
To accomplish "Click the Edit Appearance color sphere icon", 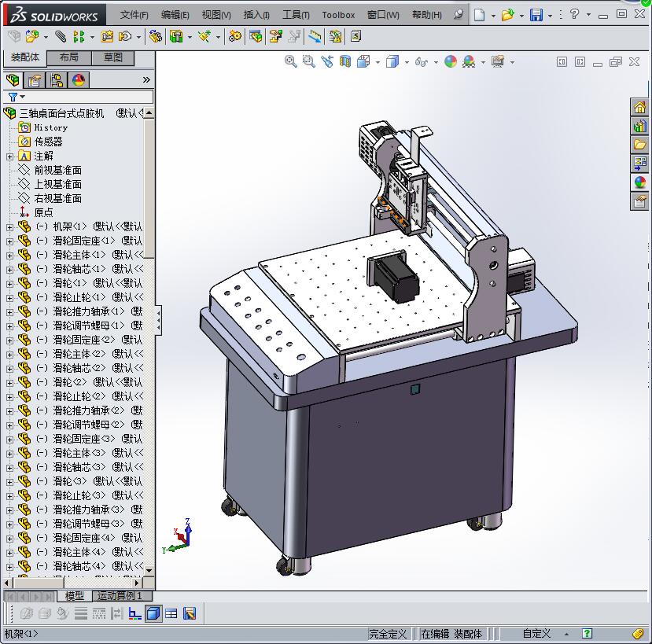I will click(451, 62).
